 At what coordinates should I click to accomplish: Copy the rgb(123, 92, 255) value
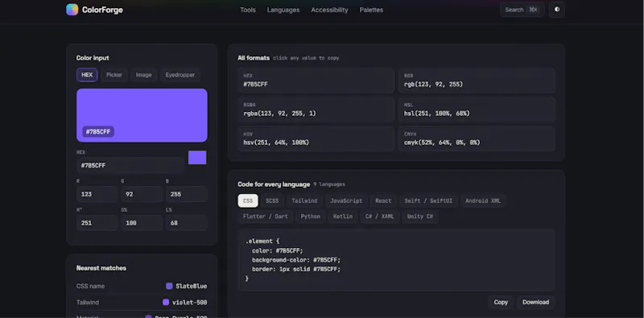tap(477, 81)
